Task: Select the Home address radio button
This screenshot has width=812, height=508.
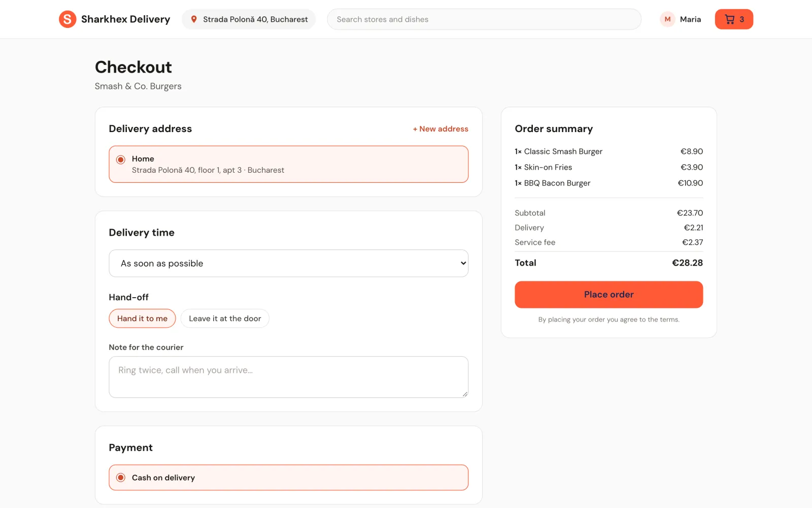Action: pos(121,160)
